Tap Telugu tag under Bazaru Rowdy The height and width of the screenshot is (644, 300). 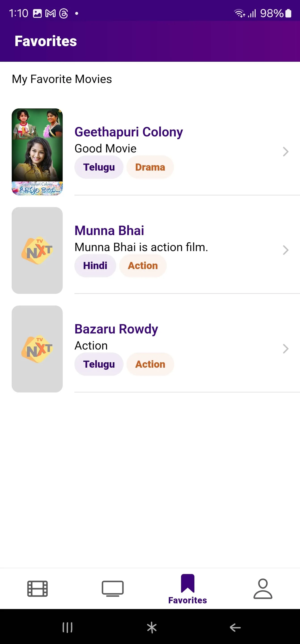[99, 364]
